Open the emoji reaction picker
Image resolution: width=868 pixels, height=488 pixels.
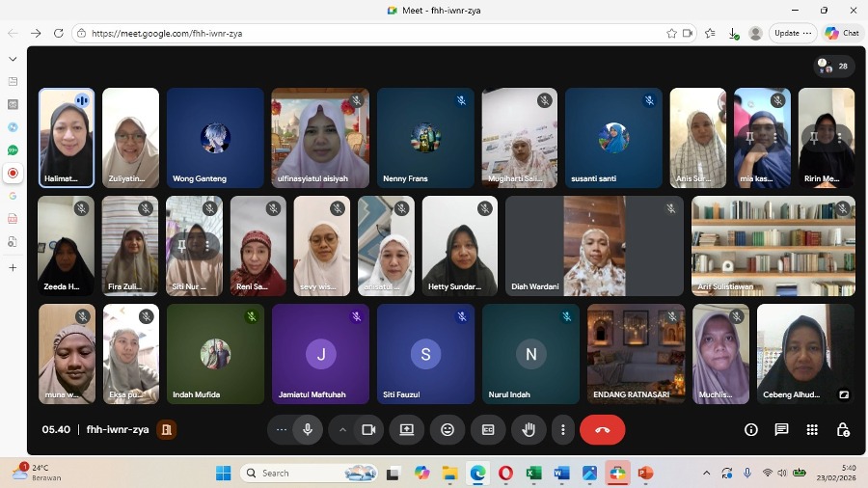click(x=448, y=430)
